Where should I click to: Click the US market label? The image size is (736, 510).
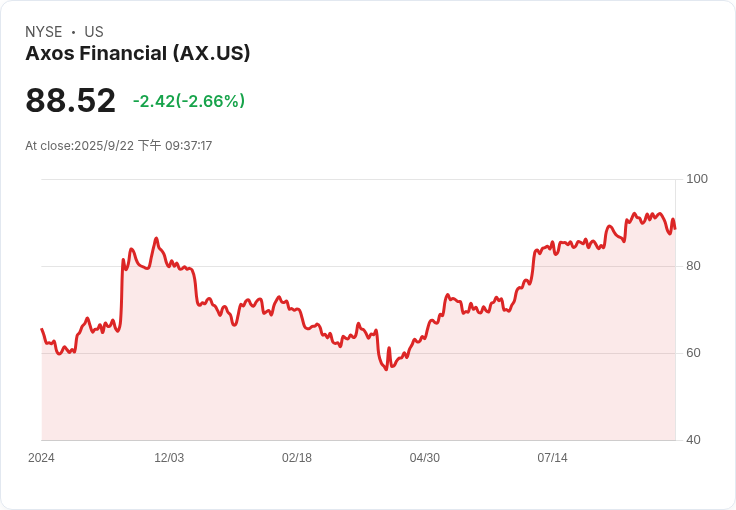[93, 32]
